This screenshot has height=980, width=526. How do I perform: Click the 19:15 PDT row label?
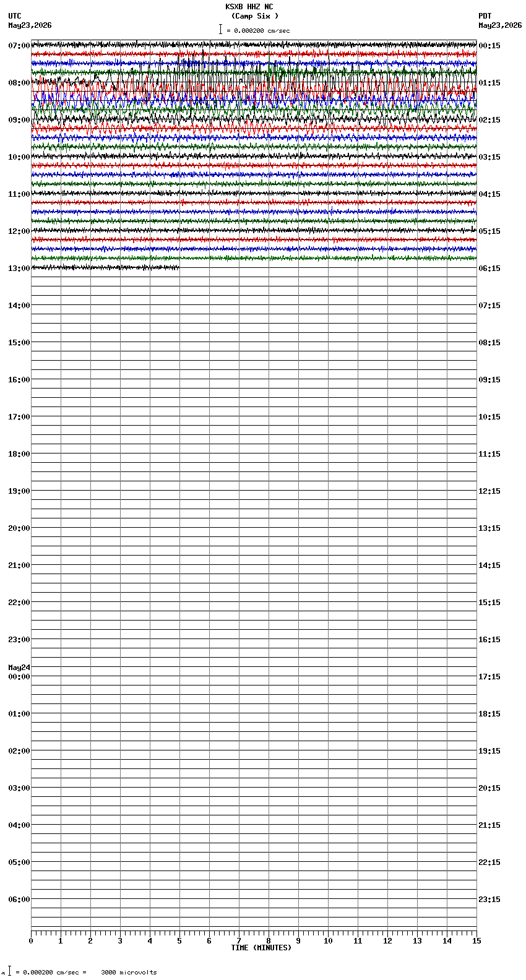point(489,751)
